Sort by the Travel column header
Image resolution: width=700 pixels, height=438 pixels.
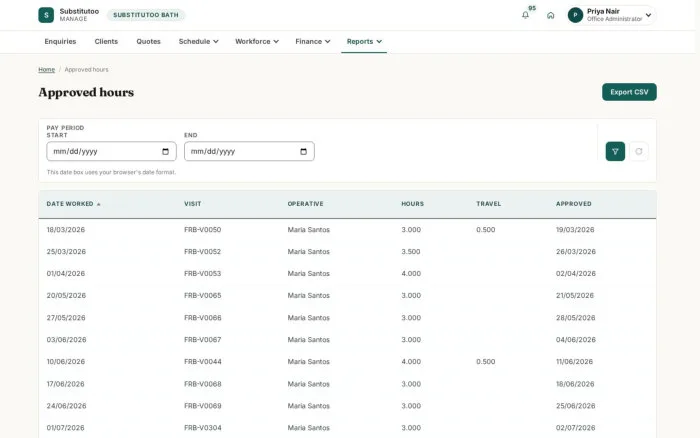tap(488, 204)
